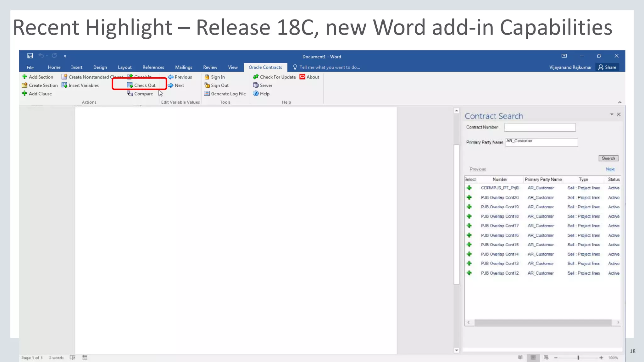Click the Contract Number field
Viewport: 644px width, 362px height.
pos(540,127)
